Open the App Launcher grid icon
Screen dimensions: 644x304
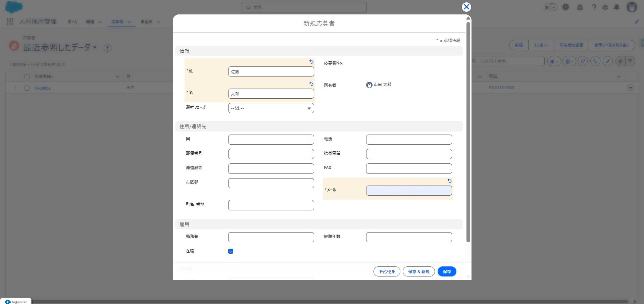10,21
